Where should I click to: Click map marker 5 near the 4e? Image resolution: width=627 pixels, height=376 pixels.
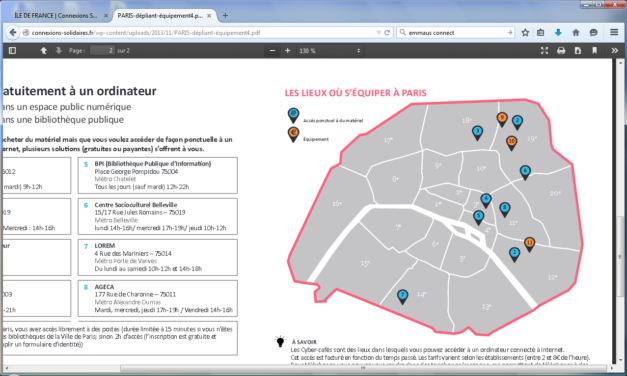[x=478, y=217]
